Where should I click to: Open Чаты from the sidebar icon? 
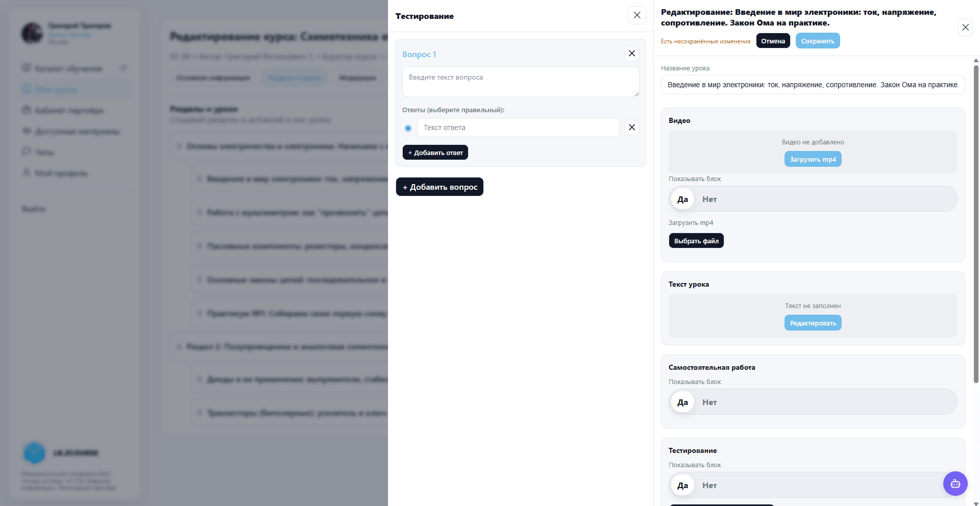click(x=27, y=152)
